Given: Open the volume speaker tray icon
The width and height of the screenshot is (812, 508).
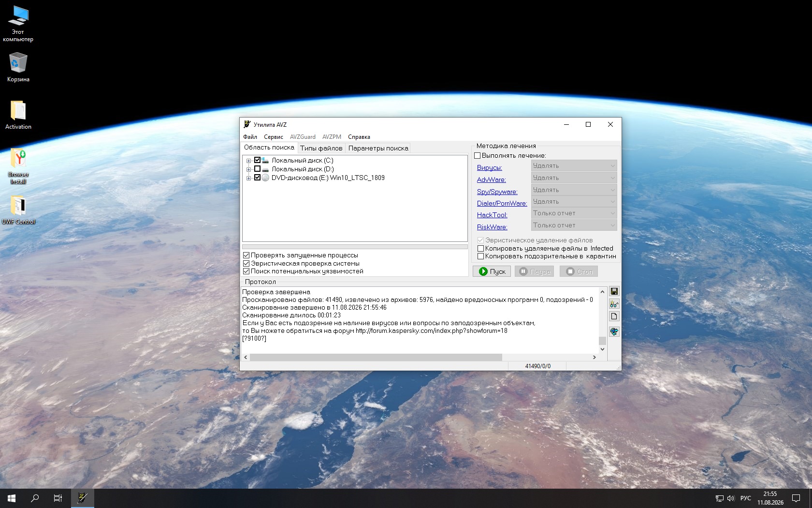Looking at the screenshot, I should click(x=731, y=498).
